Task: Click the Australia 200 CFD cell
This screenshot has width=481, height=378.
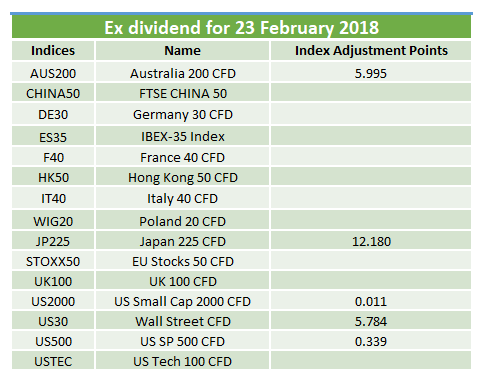Action: pos(182,73)
